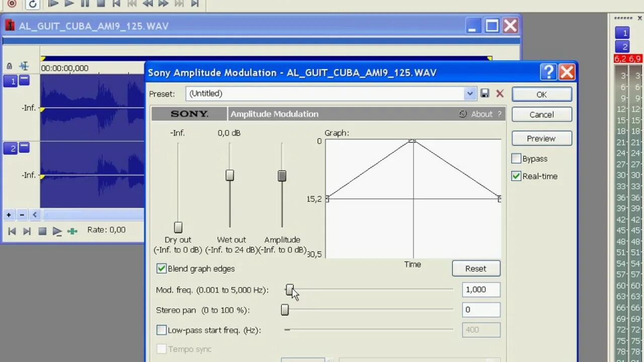
Task: Click Go to Start in the top transport toolbar
Action: [116, 4]
